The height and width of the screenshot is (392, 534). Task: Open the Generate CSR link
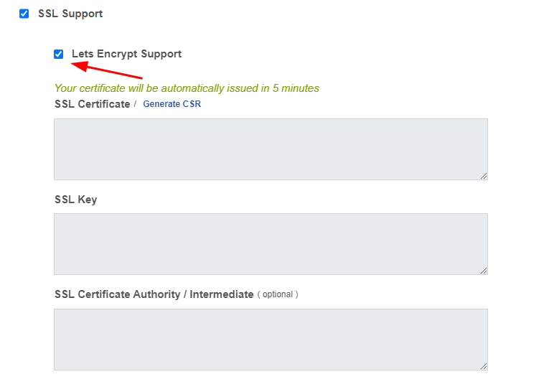172,104
